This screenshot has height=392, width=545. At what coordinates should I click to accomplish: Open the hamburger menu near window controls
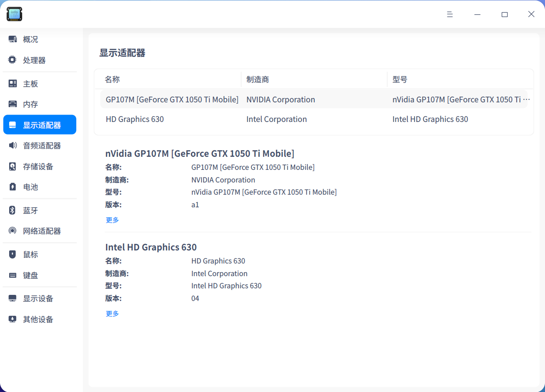pos(450,14)
